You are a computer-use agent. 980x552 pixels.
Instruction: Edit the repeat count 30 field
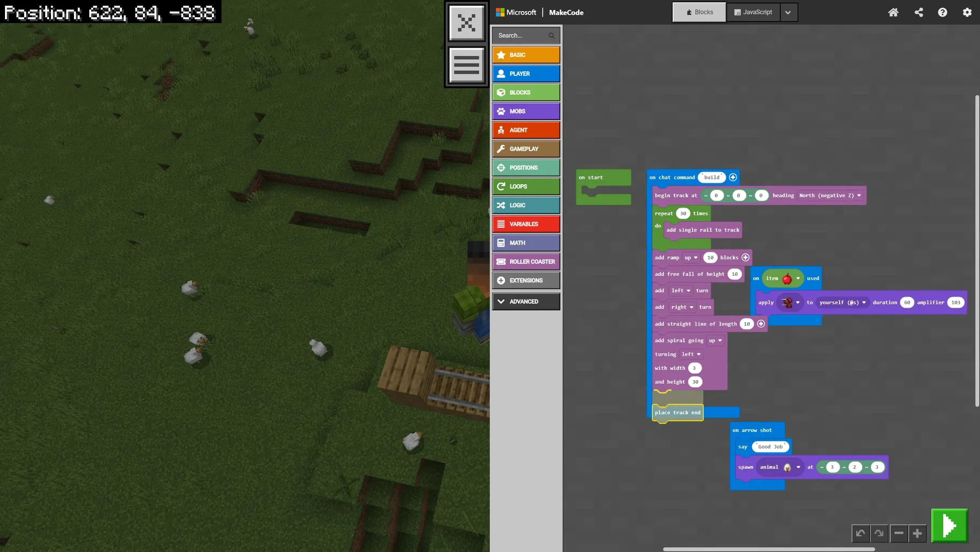pyautogui.click(x=683, y=214)
